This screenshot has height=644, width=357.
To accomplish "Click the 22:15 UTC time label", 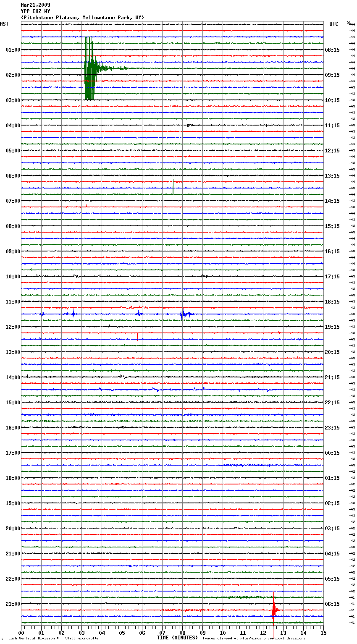I will (332, 403).
